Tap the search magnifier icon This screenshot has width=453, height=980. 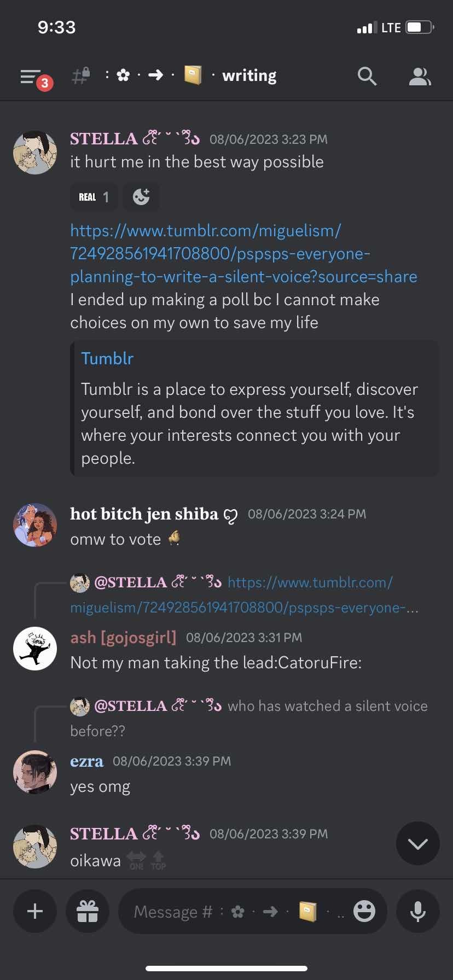point(367,77)
